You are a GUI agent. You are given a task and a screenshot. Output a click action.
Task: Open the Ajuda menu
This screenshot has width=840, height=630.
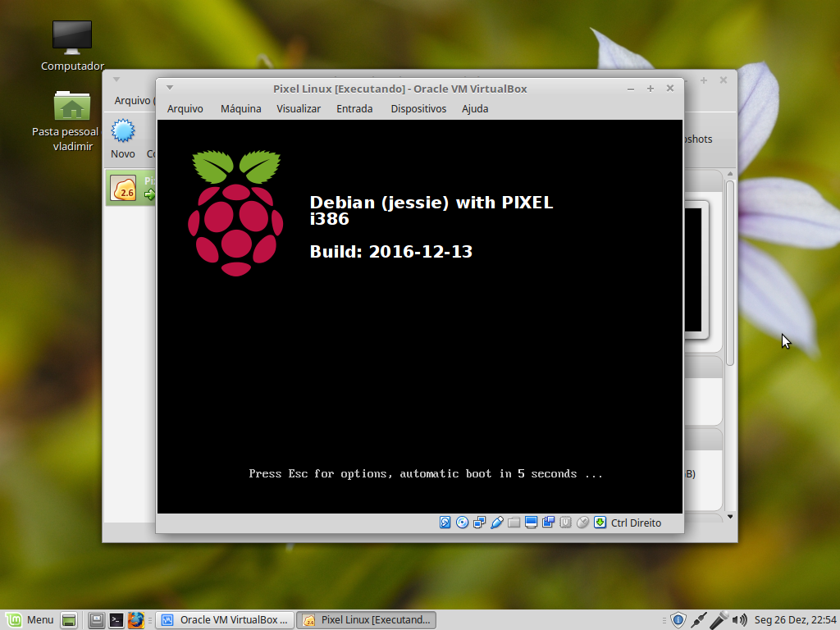[475, 109]
